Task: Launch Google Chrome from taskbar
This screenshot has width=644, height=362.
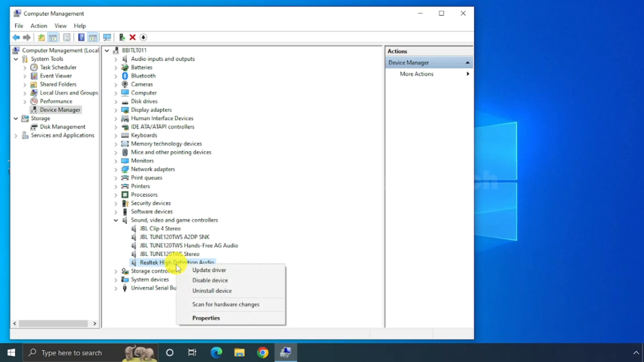Action: [x=263, y=352]
